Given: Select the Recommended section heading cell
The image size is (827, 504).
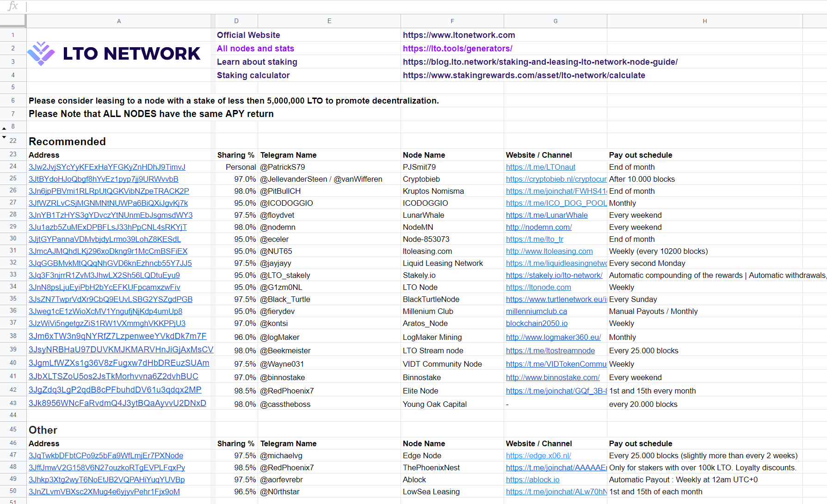Looking at the screenshot, I should coord(119,141).
